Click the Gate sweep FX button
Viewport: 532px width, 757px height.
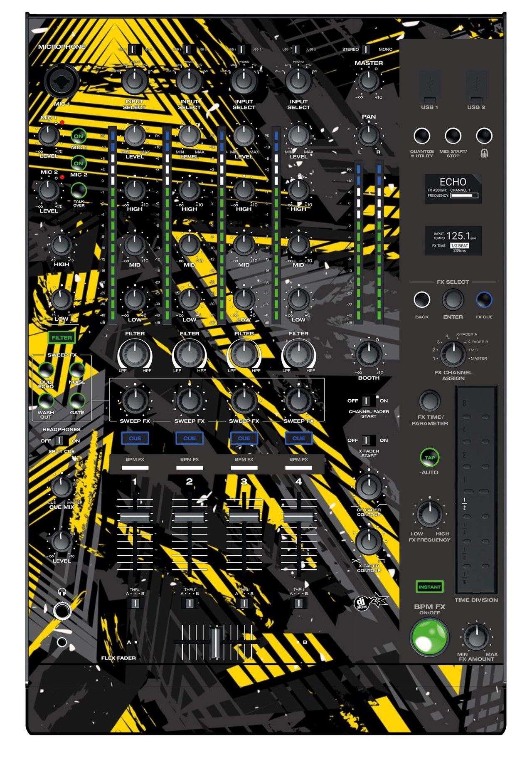pos(77,401)
